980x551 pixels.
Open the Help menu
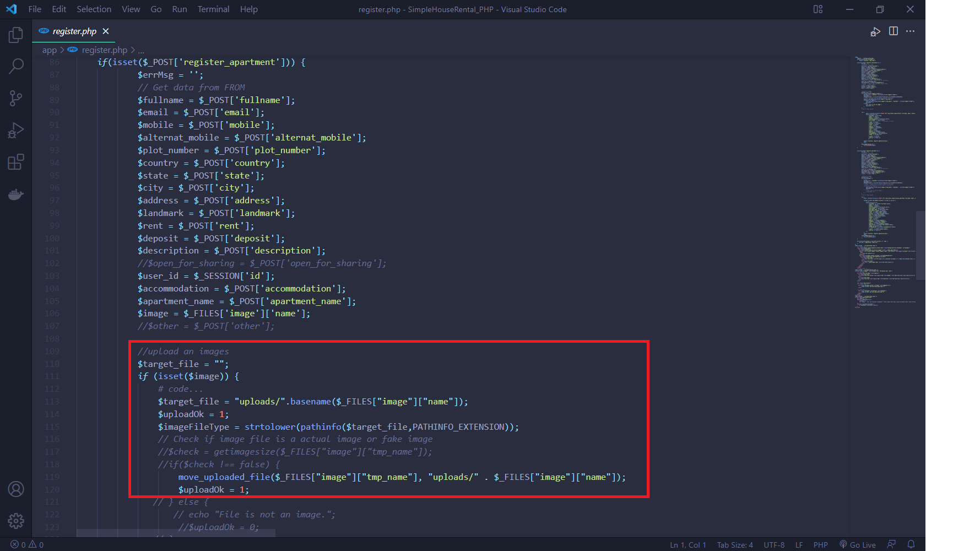click(x=248, y=9)
